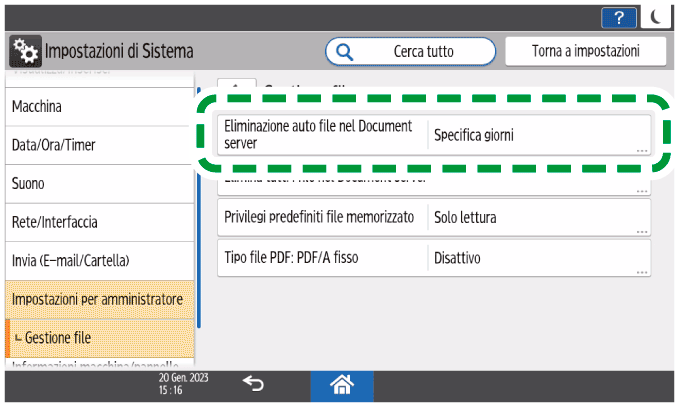Click the gear icon beside Impostazioni di Sistema
The width and height of the screenshot is (679, 404).
click(x=24, y=50)
